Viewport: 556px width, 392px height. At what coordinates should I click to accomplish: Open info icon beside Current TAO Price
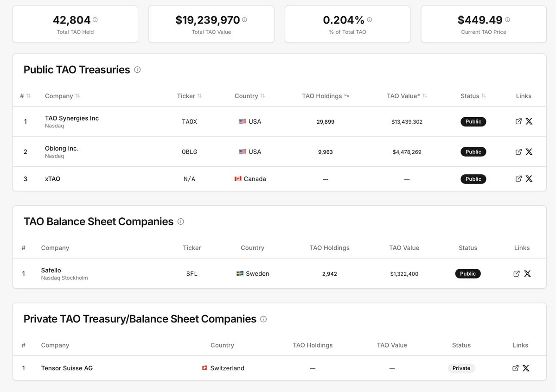[507, 20]
